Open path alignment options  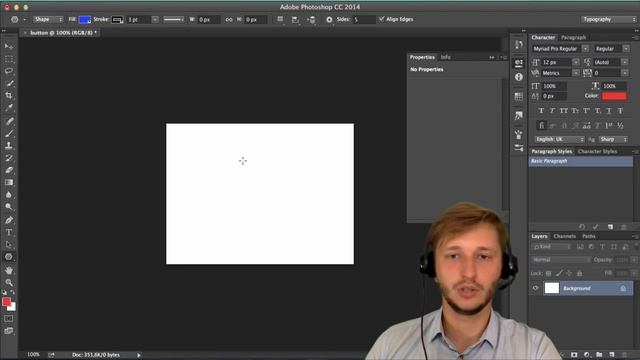tap(295, 19)
